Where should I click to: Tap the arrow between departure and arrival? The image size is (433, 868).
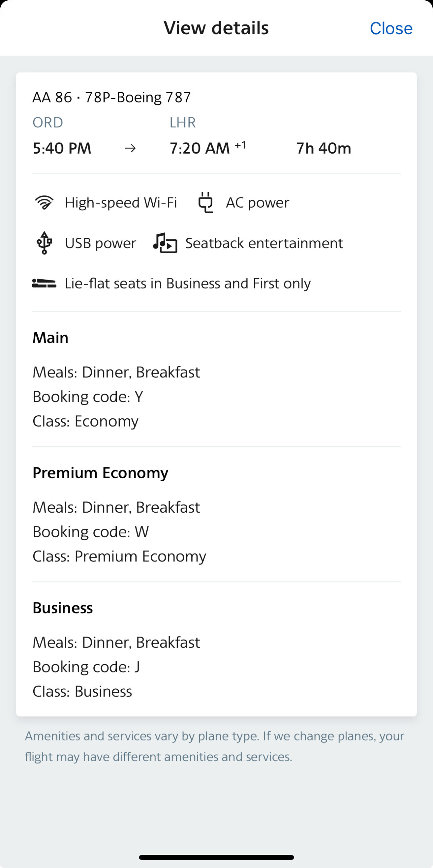click(130, 148)
